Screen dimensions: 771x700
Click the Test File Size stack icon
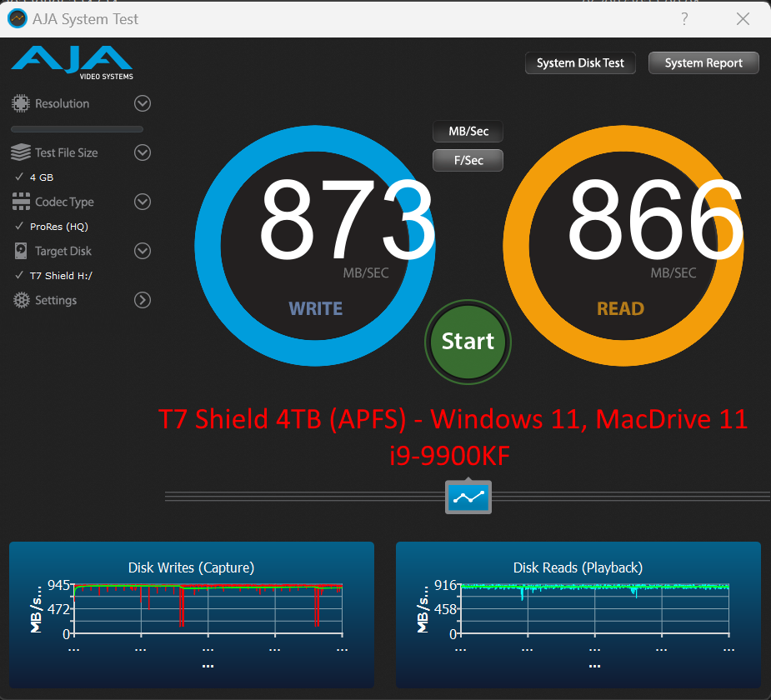click(21, 152)
